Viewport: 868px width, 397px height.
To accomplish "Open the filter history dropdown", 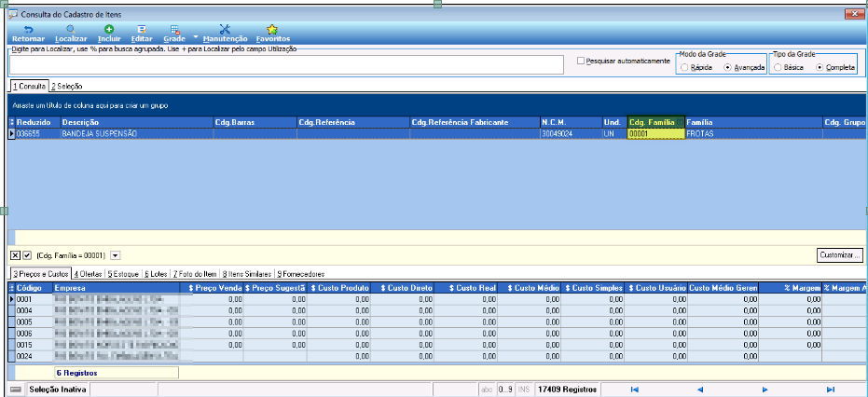I will coord(116,255).
